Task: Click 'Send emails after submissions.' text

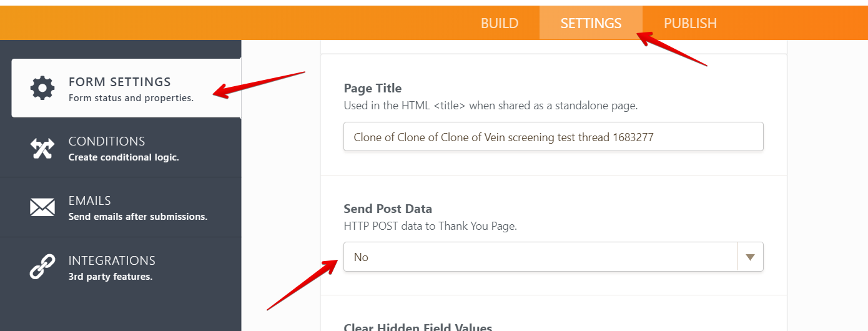Action: [138, 217]
